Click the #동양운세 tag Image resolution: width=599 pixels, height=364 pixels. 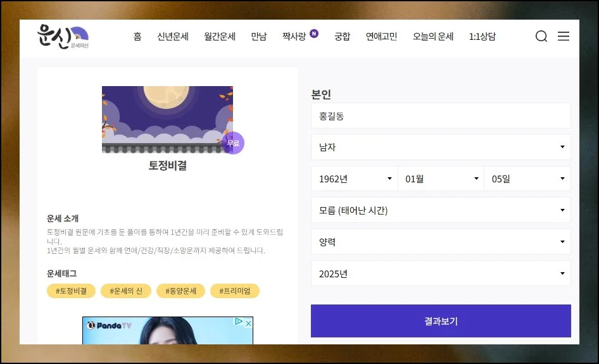(180, 291)
